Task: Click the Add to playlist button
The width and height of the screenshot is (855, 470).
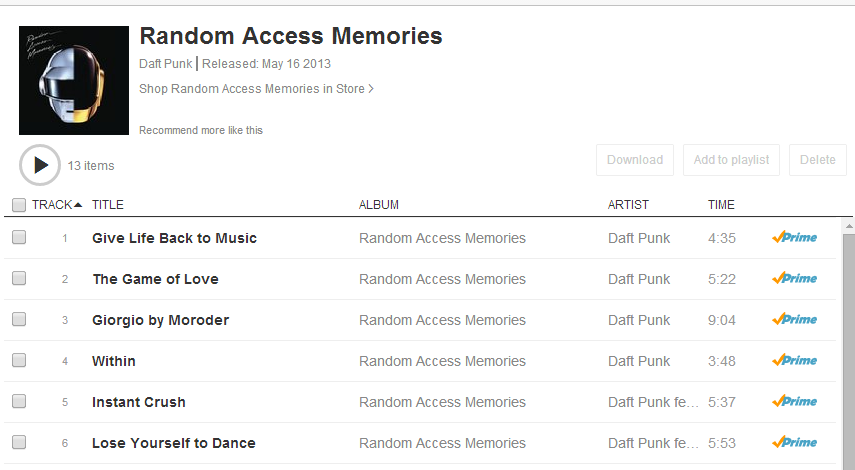Action: (731, 160)
